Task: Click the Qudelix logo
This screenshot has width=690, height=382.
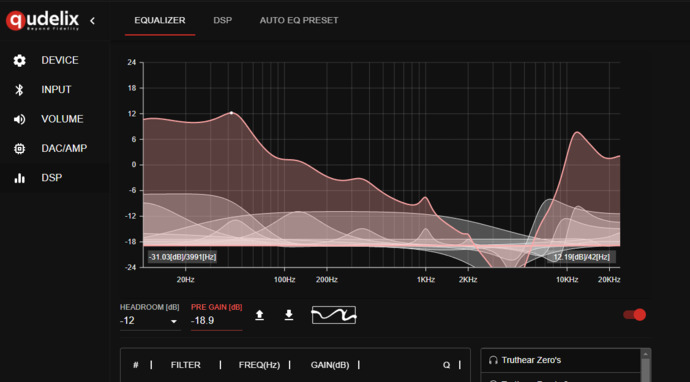Action: click(42, 20)
